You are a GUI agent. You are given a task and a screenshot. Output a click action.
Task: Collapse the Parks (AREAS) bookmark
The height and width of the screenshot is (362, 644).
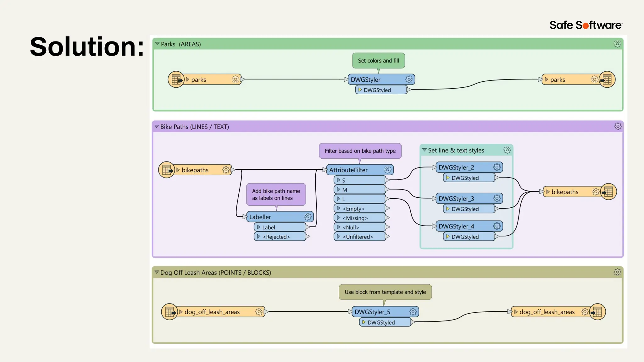point(157,44)
